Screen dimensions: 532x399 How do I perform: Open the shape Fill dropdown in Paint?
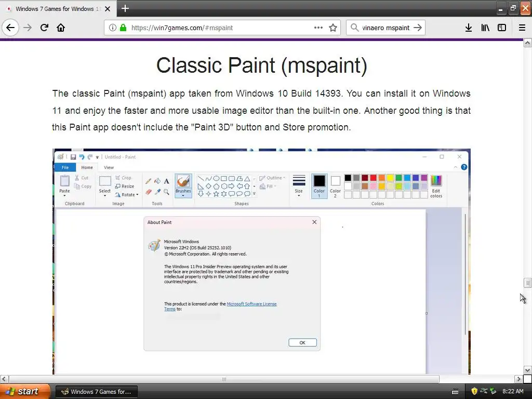click(x=268, y=187)
